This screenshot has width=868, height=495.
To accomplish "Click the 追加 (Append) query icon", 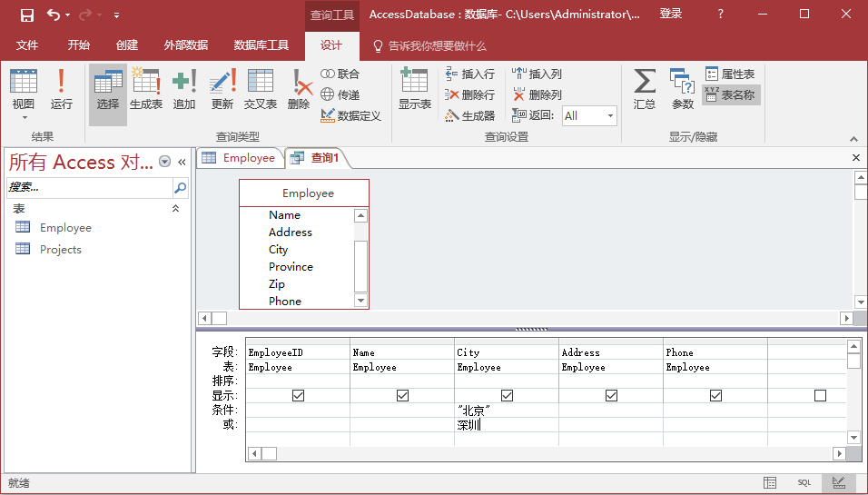I will (x=184, y=89).
